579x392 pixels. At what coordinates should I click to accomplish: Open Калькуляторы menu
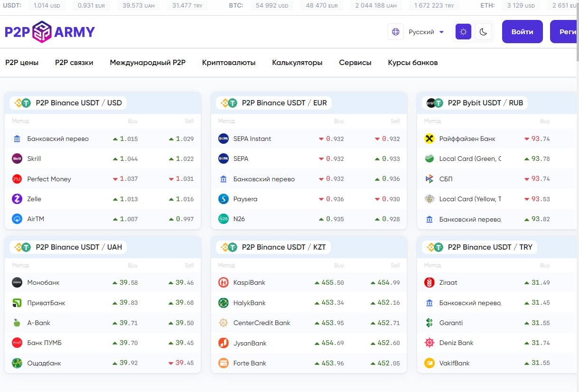(x=297, y=63)
